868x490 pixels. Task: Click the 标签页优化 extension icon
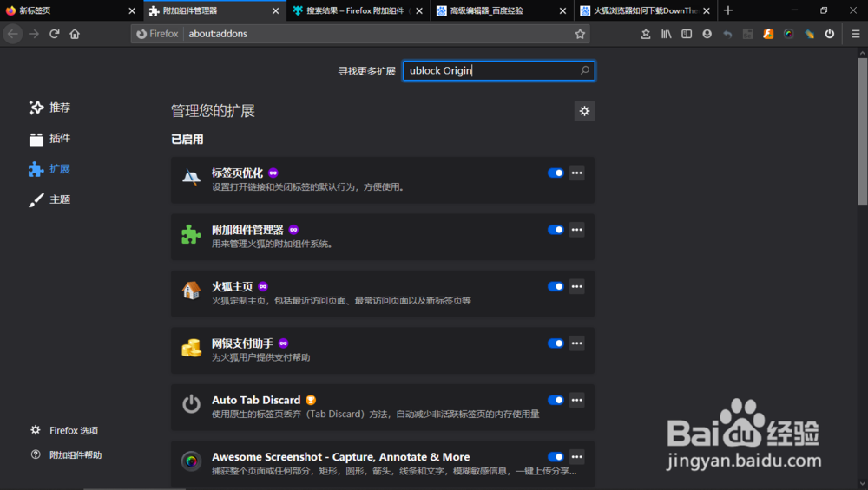(191, 178)
